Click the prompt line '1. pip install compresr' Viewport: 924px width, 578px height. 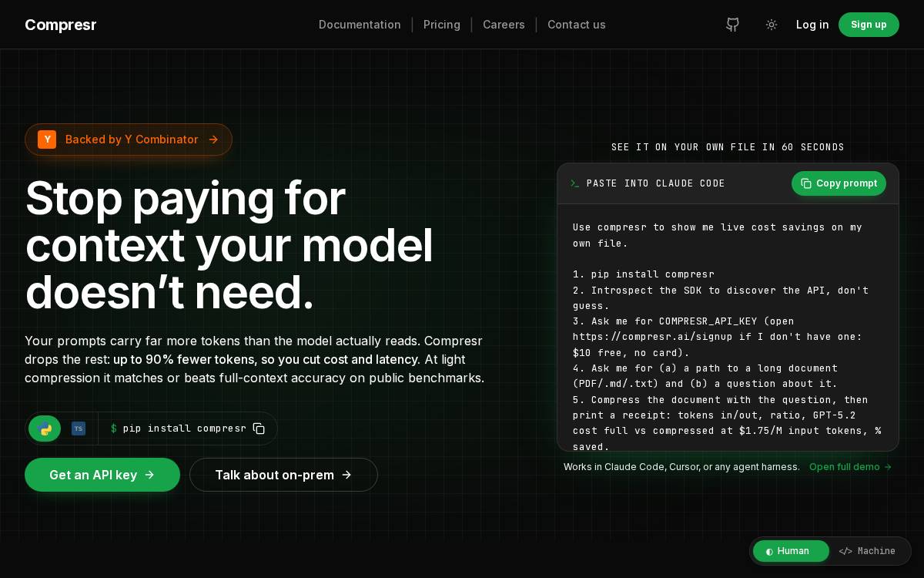coord(644,274)
